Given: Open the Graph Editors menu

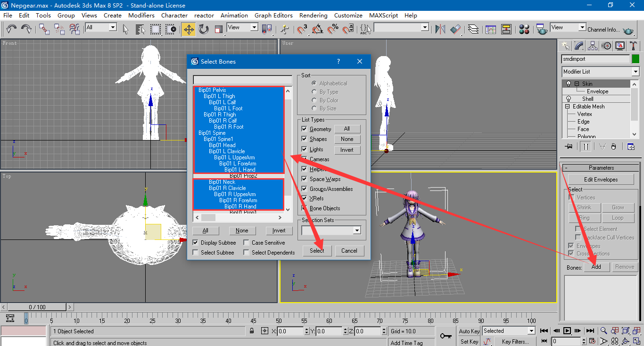Looking at the screenshot, I should point(273,15).
